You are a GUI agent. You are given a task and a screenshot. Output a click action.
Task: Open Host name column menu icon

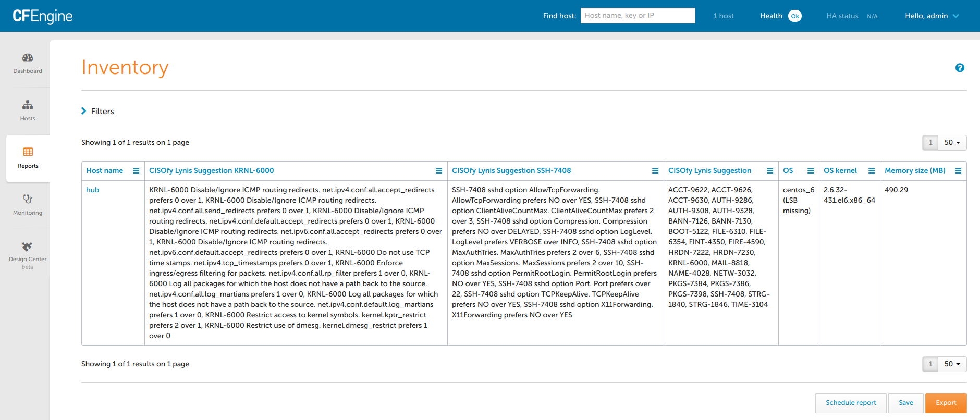pos(136,171)
